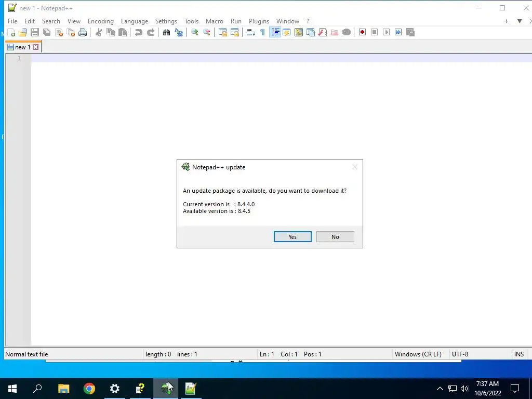Copy selection toolbar icon
This screenshot has height=399, width=532.
(x=111, y=33)
